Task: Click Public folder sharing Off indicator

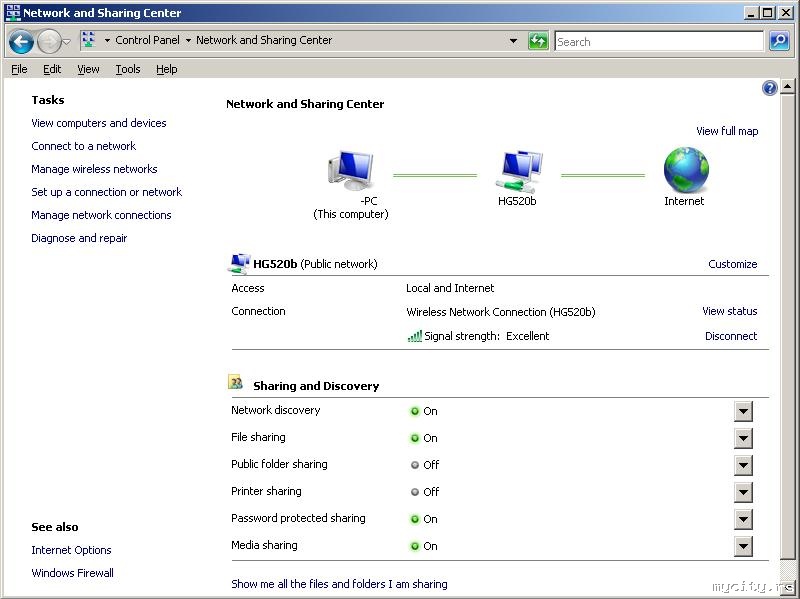Action: [414, 465]
